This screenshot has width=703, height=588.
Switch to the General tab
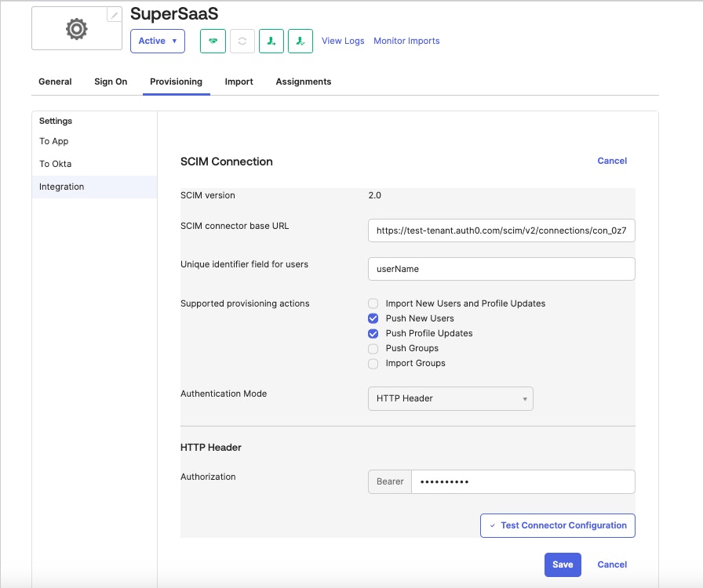point(55,82)
